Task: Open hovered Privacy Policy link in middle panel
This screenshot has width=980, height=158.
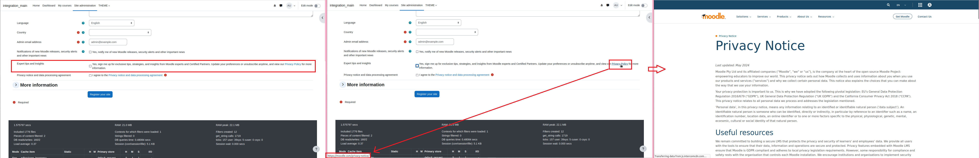Action: click(x=620, y=64)
